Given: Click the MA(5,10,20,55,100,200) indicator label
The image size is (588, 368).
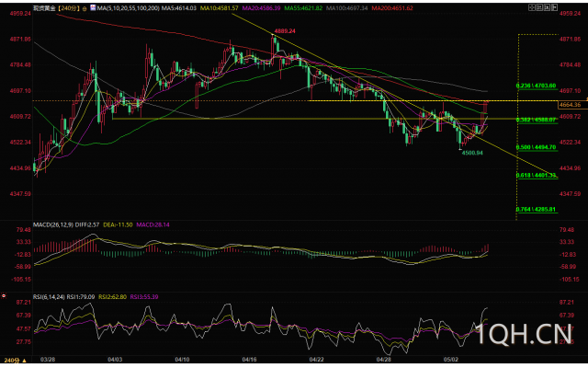Looking at the screenshot, I should [129, 8].
